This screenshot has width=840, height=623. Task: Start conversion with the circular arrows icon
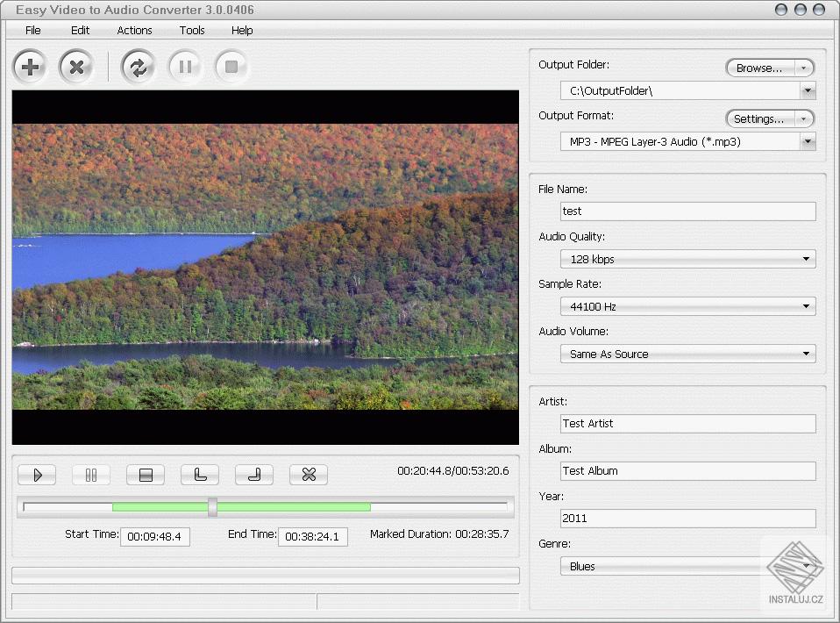click(x=138, y=67)
